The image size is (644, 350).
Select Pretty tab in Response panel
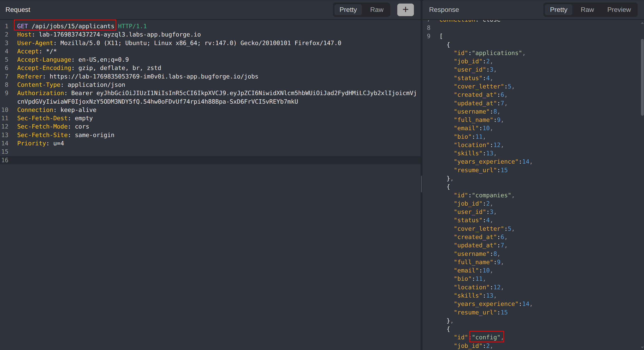coord(558,10)
